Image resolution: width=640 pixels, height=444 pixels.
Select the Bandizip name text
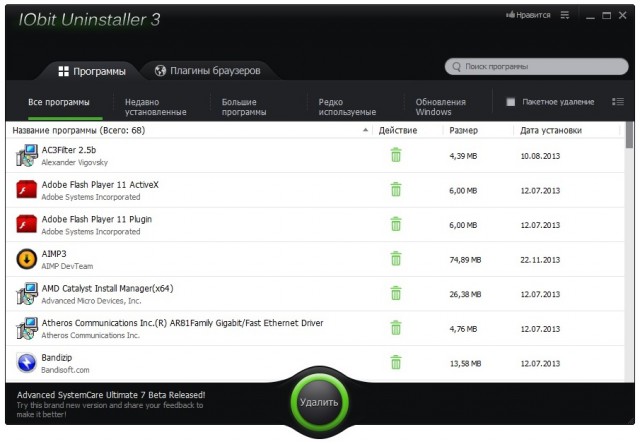[x=57, y=357]
